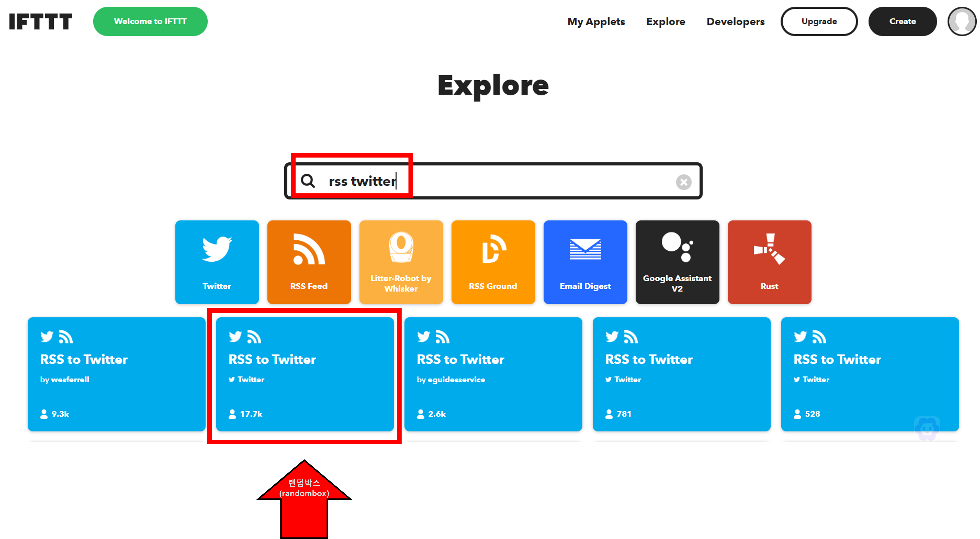
Task: Open the user profile avatar
Action: (x=962, y=21)
